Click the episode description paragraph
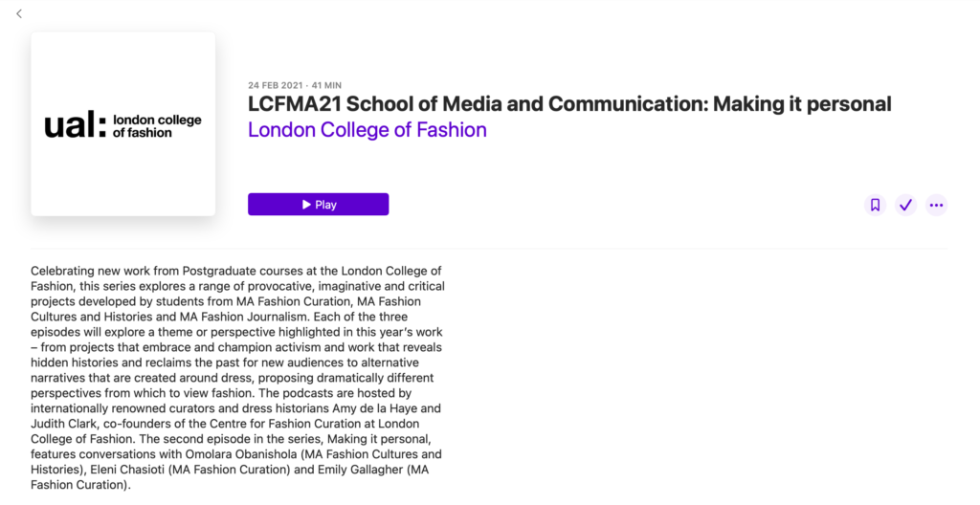Viewport: 980px width, 505px height. click(236, 378)
